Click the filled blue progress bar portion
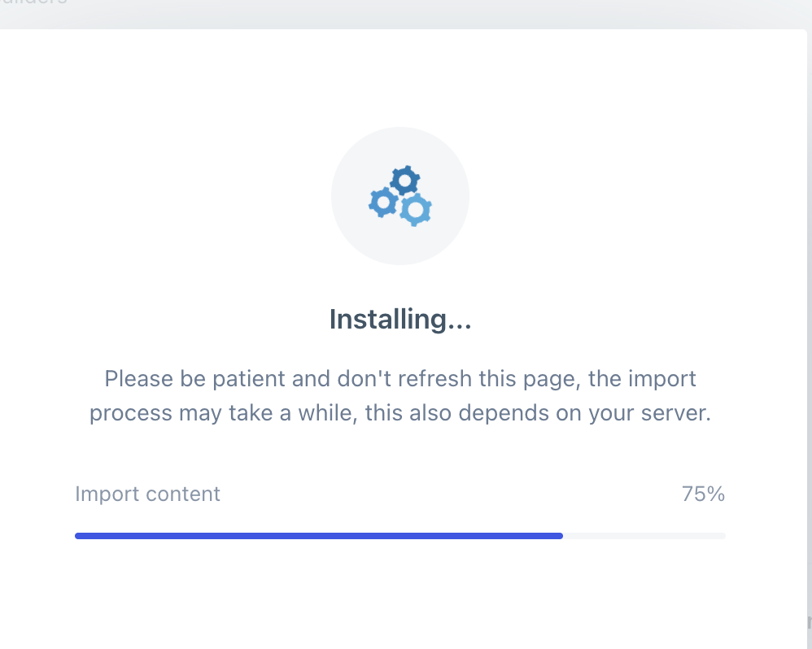This screenshot has height=649, width=812. [319, 536]
